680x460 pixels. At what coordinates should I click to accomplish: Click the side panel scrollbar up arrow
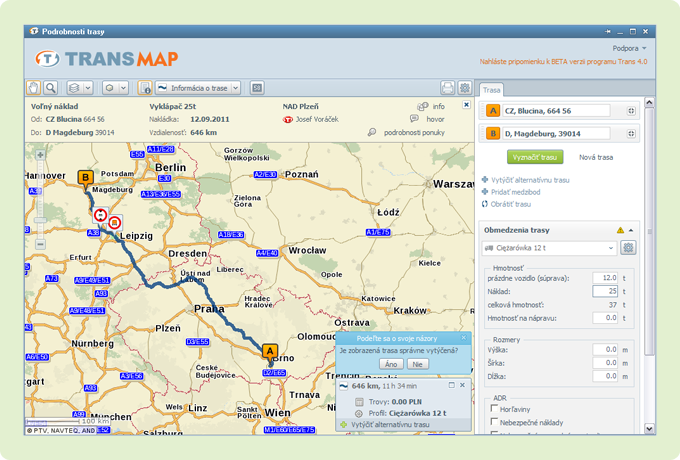pyautogui.click(x=649, y=102)
